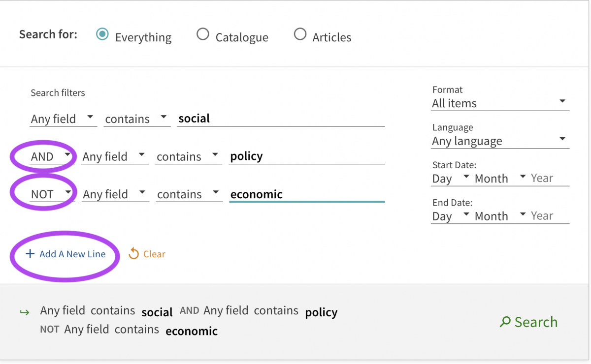Click 'social' in the query summary
The width and height of the screenshot is (591, 364).
click(157, 312)
